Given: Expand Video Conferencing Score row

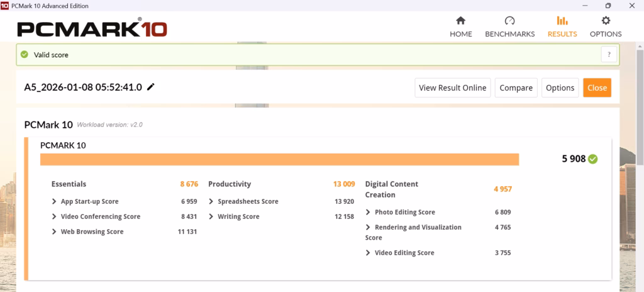Looking at the screenshot, I should point(55,216).
